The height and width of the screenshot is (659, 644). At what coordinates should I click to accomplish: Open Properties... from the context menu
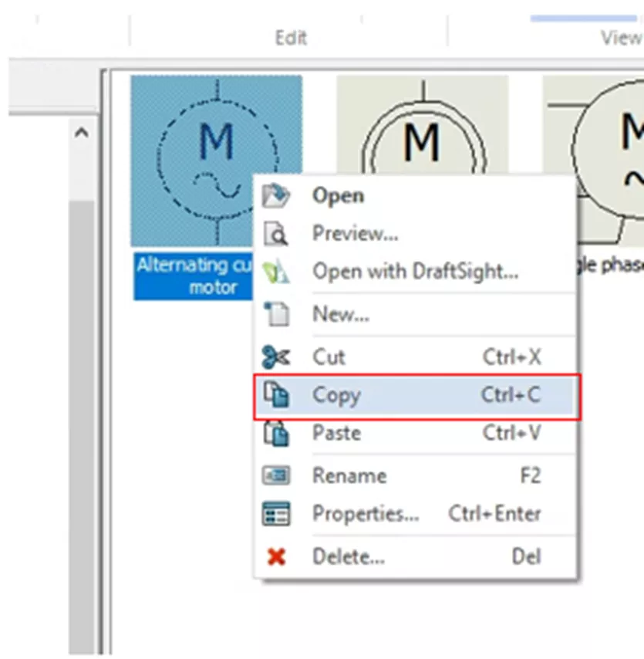(415, 514)
